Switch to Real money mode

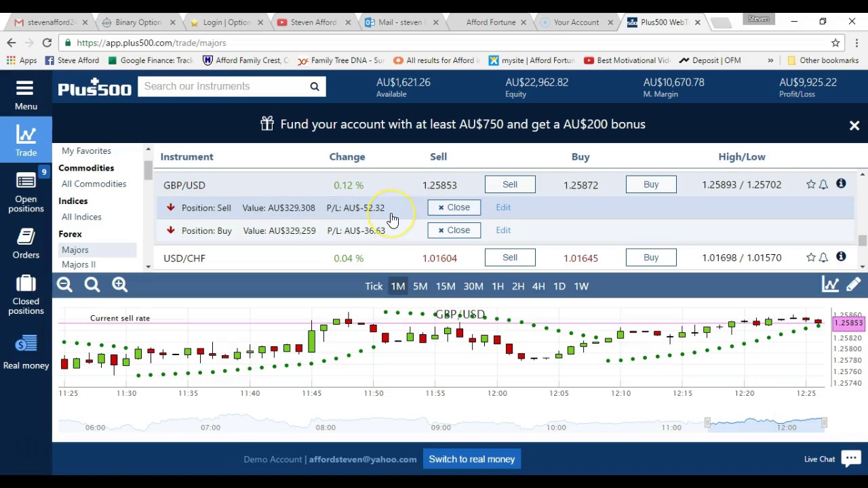26,352
